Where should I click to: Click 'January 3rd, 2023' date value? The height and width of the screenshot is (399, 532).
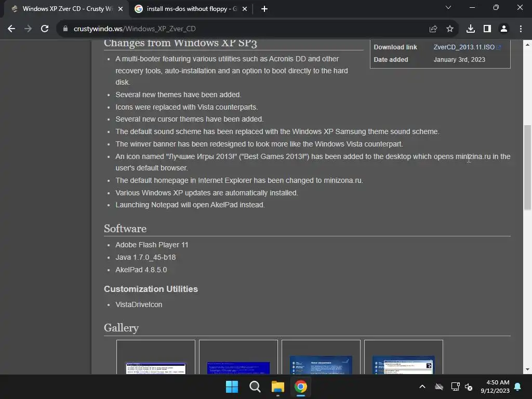(459, 60)
